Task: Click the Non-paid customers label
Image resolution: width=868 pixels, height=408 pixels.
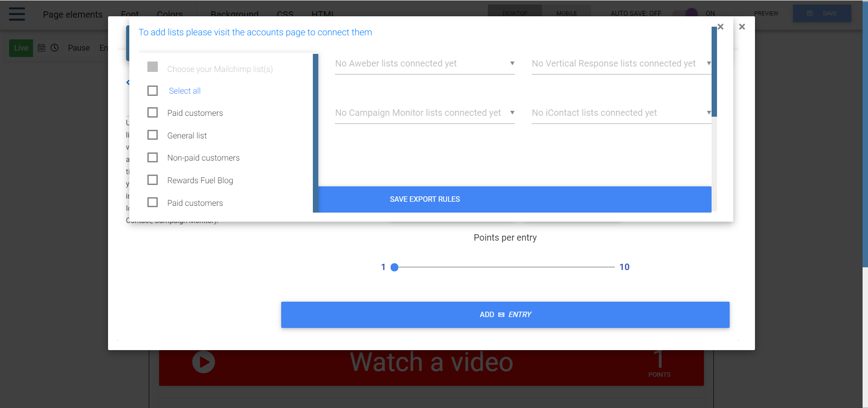Action: click(203, 158)
